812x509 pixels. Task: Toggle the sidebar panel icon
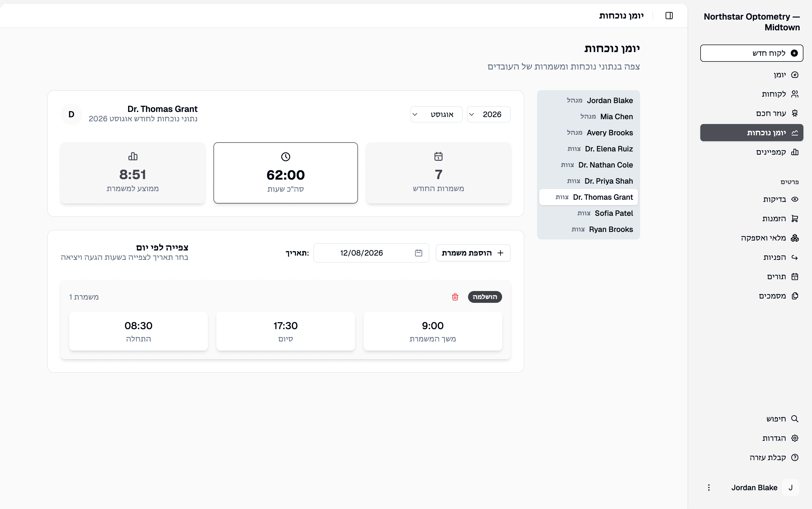tap(669, 16)
